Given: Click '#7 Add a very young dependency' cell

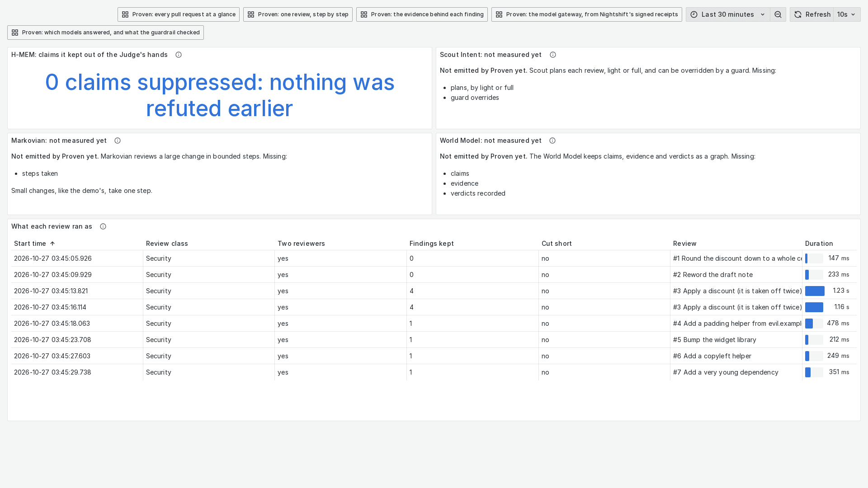Looking at the screenshot, I should click(x=736, y=372).
